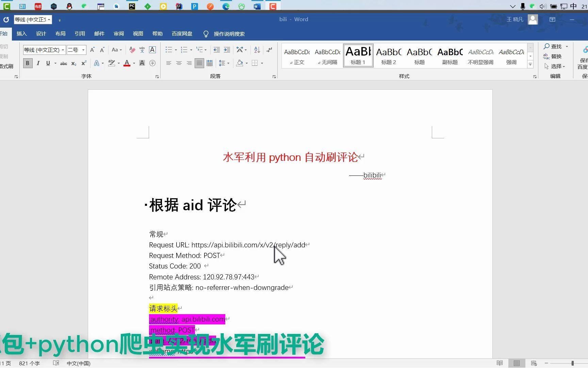Open 引用 ribbon tab
This screenshot has width=588, height=368.
[80, 34]
